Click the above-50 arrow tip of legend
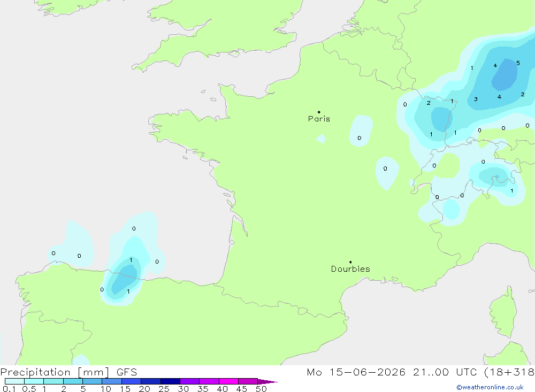The height and width of the screenshot is (392, 535). tap(268, 382)
